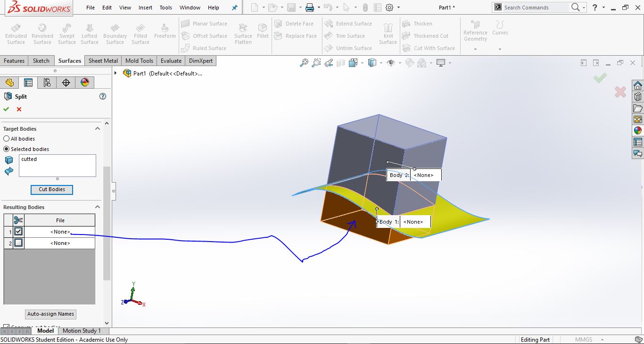
Task: Switch to the PropertyManager panel tab
Action: pyautogui.click(x=28, y=83)
